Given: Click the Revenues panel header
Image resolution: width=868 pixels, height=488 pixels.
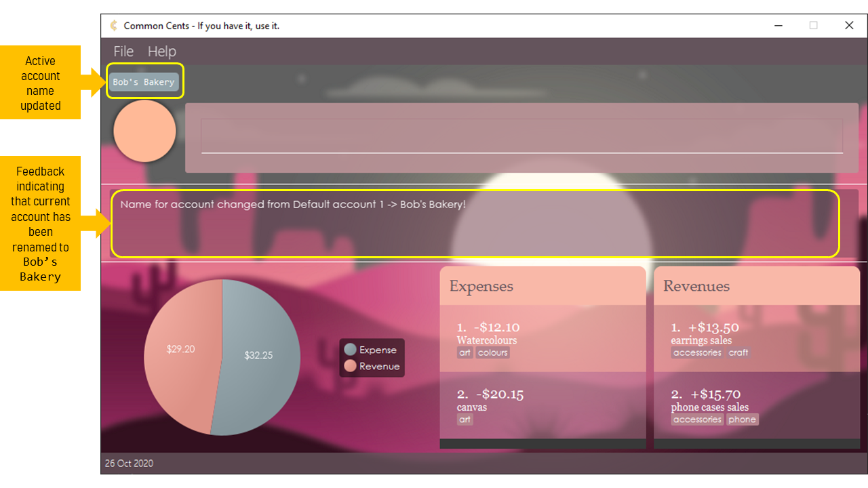Looking at the screenshot, I should click(x=757, y=286).
